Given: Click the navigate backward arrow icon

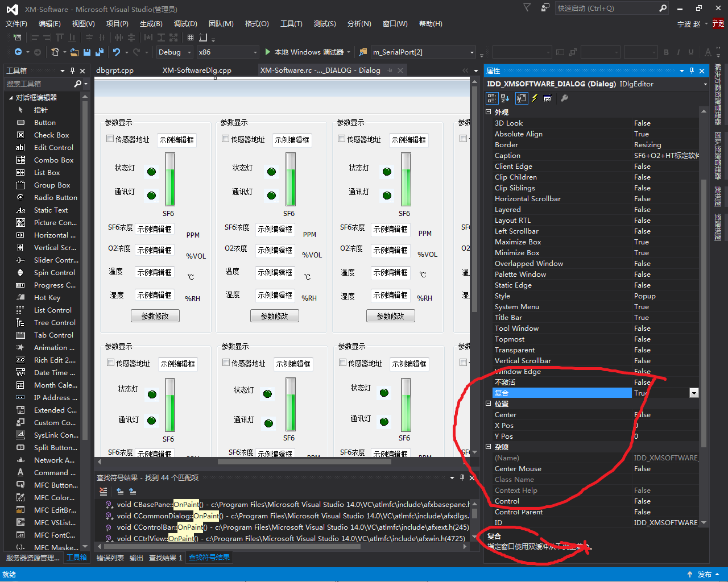Looking at the screenshot, I should (x=18, y=52).
